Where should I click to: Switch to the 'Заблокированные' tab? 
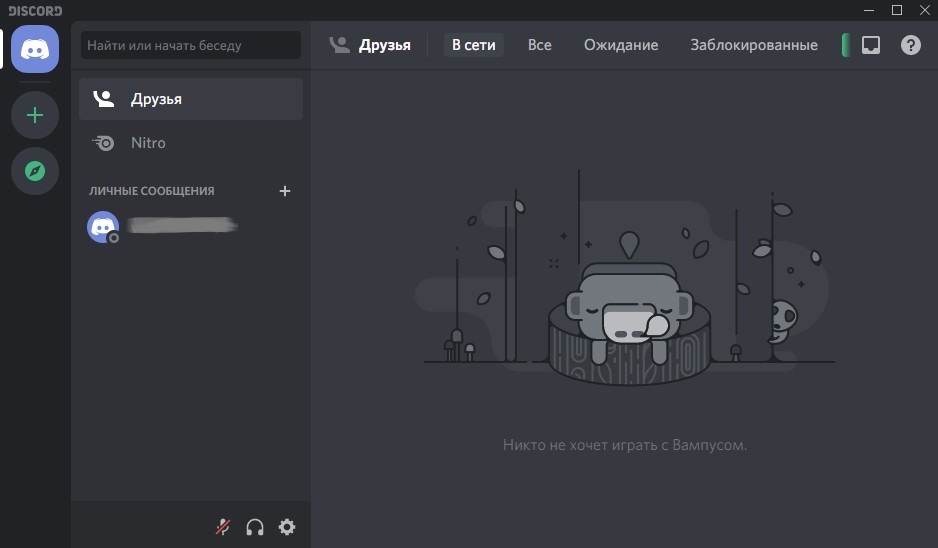(x=754, y=45)
